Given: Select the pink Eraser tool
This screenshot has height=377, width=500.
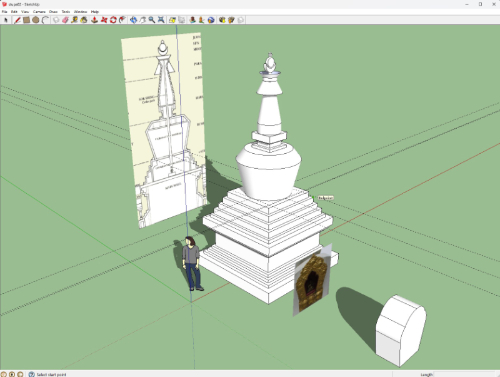Looking at the screenshot, I should (x=65, y=20).
